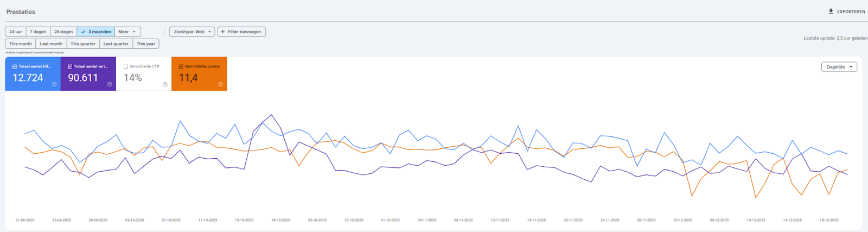This screenshot has width=868, height=232.
Task: Click the orange Gemiddelde positie card
Action: pos(199,74)
